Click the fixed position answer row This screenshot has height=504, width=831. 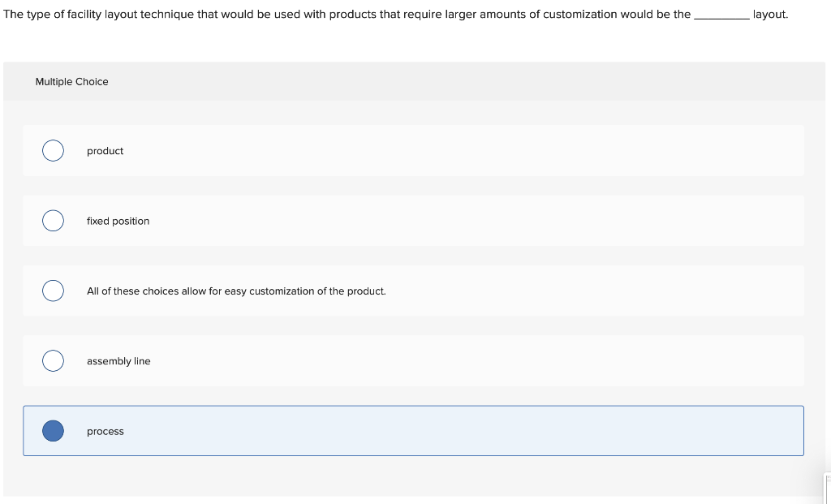[414, 220]
